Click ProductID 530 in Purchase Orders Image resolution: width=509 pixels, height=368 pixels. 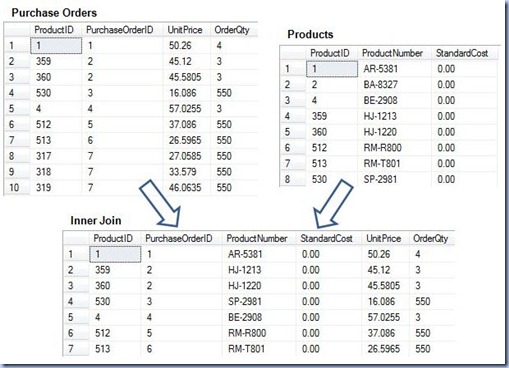(44, 93)
